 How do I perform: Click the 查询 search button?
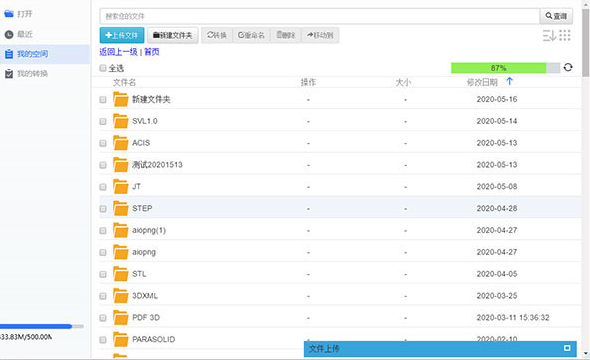(x=556, y=16)
